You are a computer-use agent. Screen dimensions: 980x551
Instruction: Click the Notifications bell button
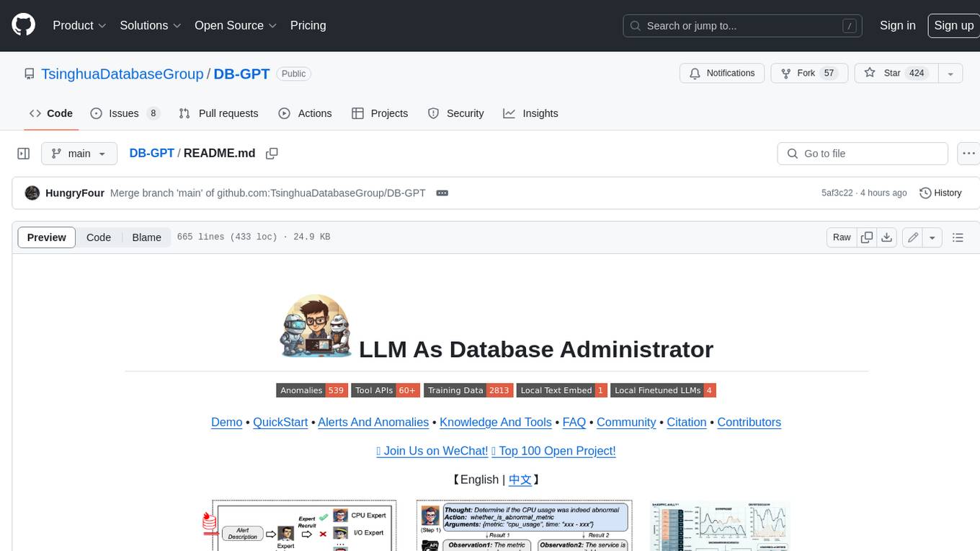pos(722,74)
